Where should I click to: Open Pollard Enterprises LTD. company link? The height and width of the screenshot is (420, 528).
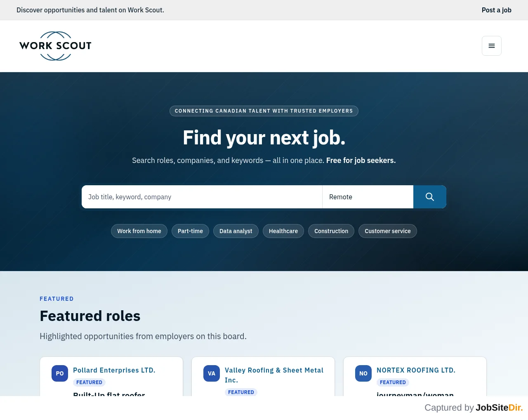(x=114, y=370)
